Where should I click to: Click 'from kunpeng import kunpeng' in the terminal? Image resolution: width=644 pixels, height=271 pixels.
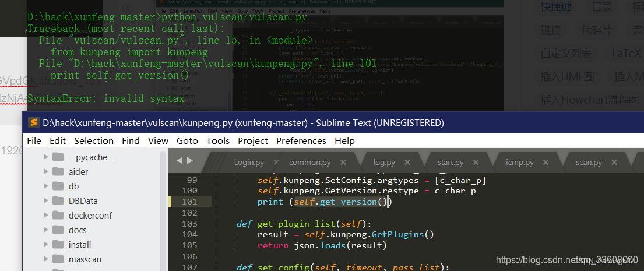[129, 52]
